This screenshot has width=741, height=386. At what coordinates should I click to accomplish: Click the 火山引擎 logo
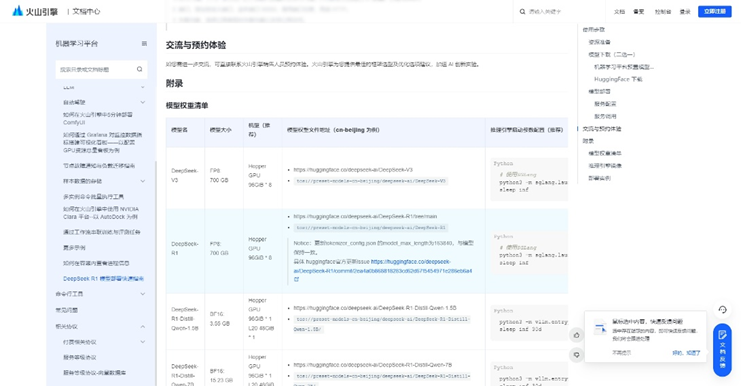coord(35,11)
